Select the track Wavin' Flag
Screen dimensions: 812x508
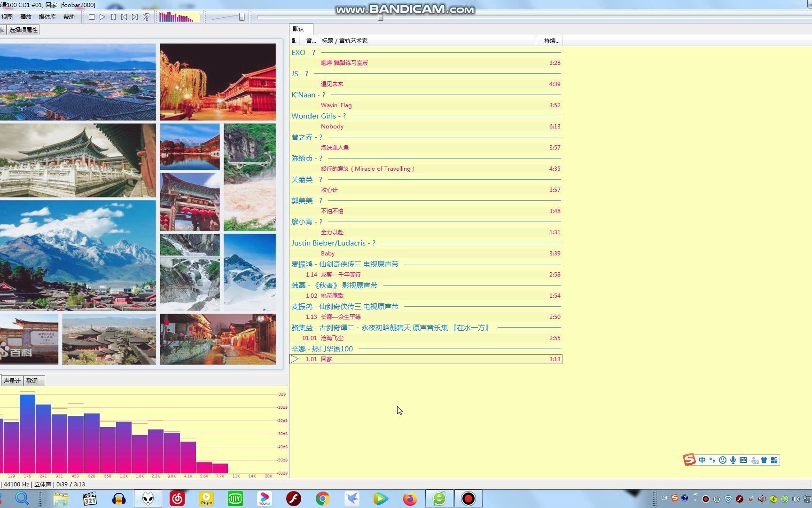pyautogui.click(x=426, y=105)
